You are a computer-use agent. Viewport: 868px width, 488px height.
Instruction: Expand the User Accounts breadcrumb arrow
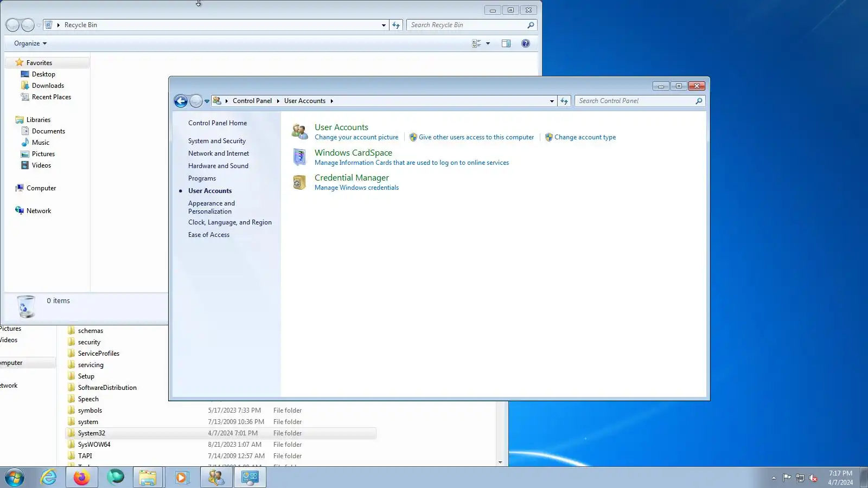(331, 101)
